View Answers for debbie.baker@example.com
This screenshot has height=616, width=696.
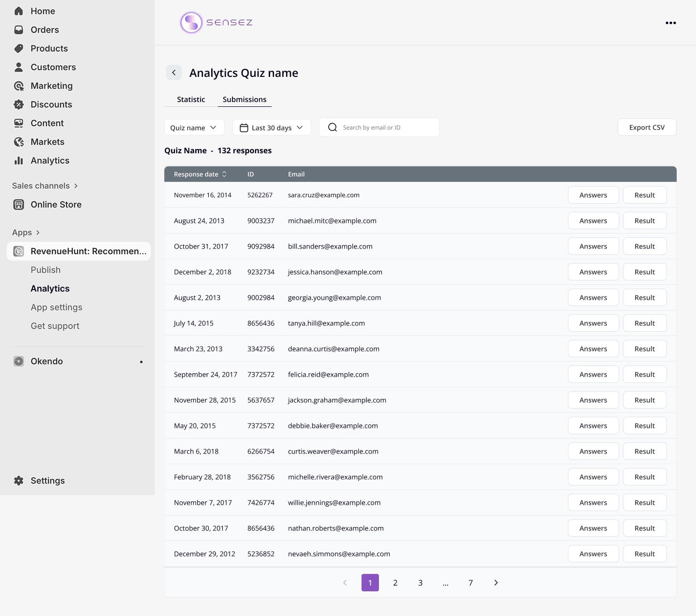tap(593, 425)
